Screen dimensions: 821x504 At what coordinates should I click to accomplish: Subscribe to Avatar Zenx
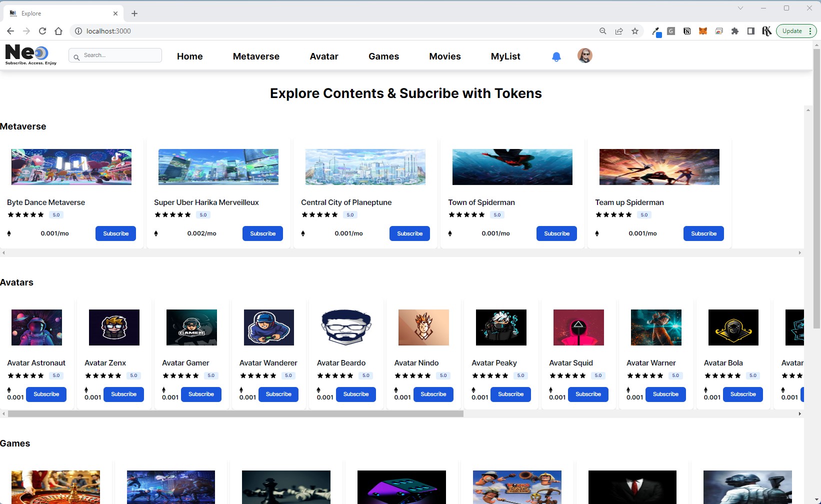pos(123,394)
